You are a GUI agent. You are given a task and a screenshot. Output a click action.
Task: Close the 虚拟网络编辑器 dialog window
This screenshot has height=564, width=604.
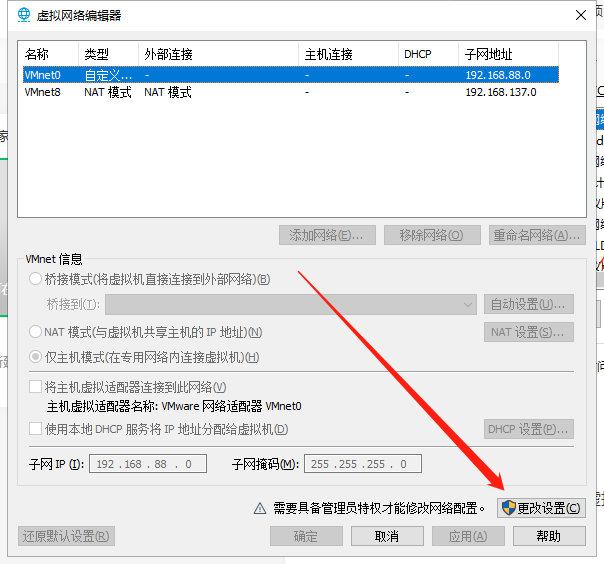pyautogui.click(x=579, y=15)
